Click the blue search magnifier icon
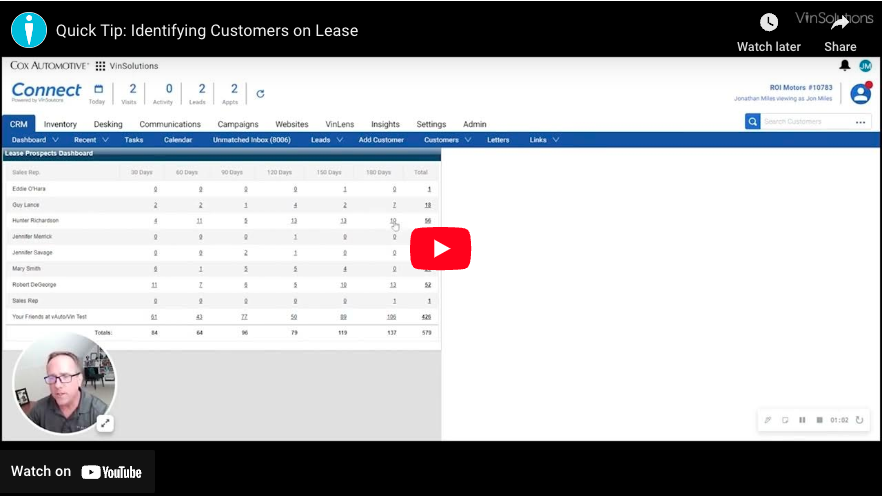The image size is (882, 496). tap(753, 122)
